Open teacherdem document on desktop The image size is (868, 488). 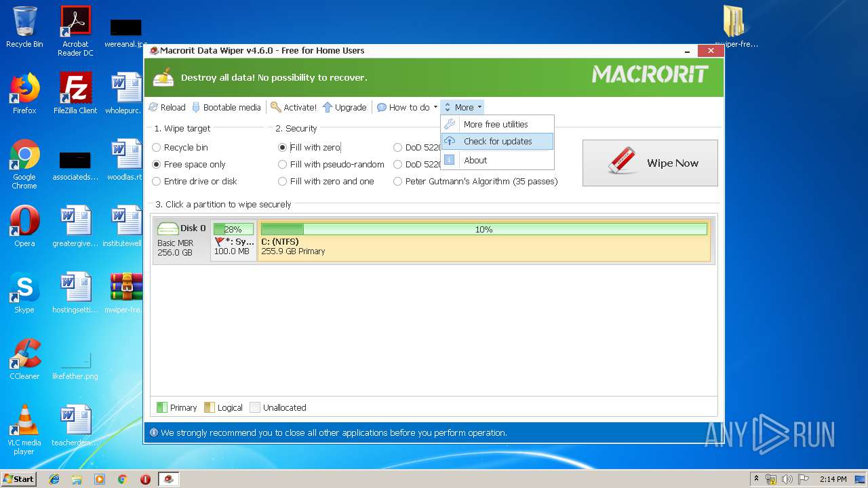75,425
